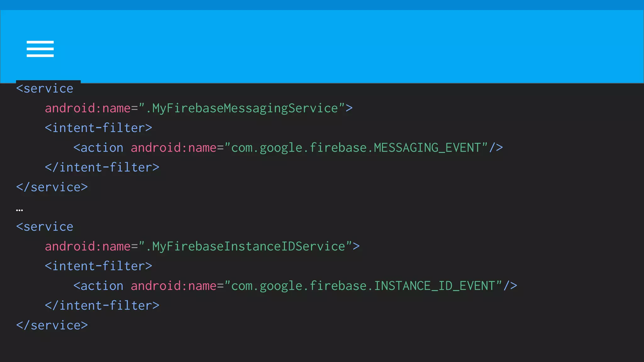Image resolution: width=644 pixels, height=362 pixels.
Task: Click the last "</service>" closing tag
Action: tap(52, 326)
